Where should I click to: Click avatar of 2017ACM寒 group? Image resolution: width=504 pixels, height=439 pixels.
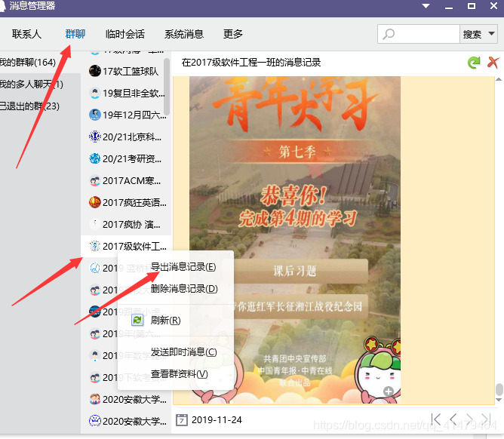[95, 180]
